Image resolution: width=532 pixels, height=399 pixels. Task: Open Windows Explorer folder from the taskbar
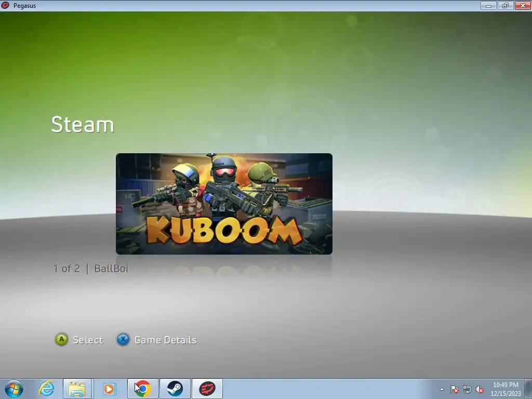point(77,389)
